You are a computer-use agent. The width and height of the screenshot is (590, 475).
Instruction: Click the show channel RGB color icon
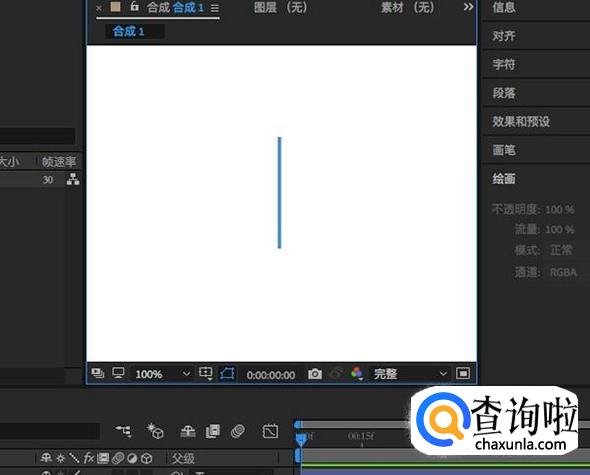tap(356, 374)
